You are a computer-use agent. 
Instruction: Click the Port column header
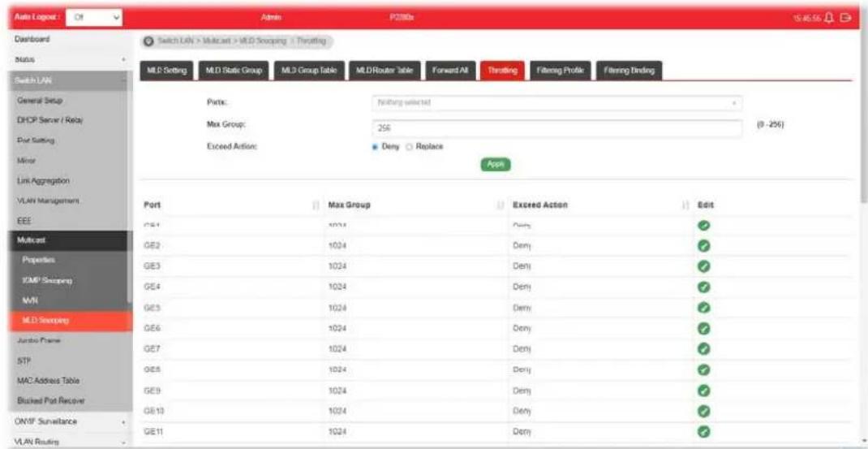coord(152,205)
